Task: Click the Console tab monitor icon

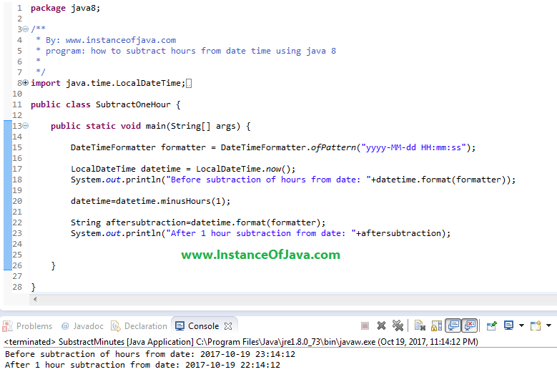Action: pyautogui.click(x=179, y=326)
